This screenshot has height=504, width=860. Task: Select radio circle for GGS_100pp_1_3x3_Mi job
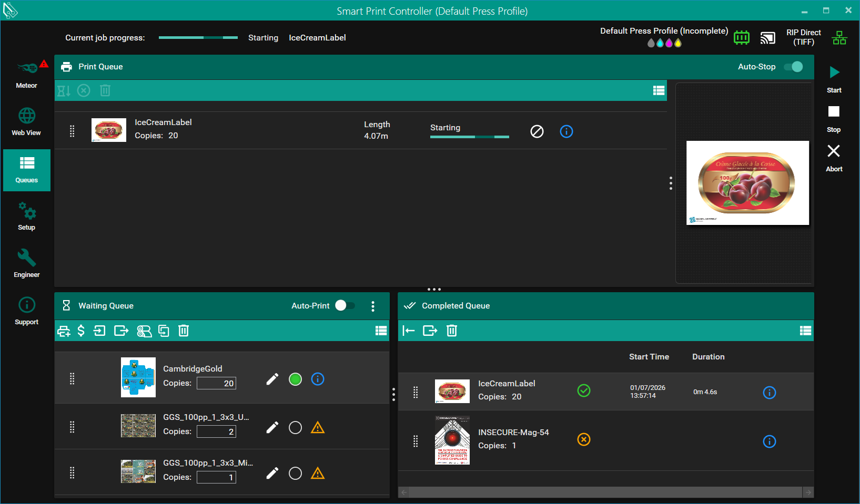[296, 474]
